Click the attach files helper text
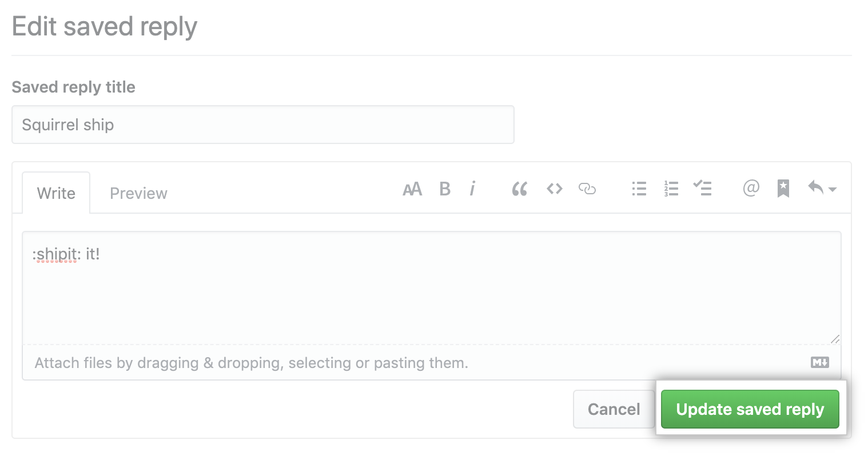The width and height of the screenshot is (868, 456). coord(250,362)
